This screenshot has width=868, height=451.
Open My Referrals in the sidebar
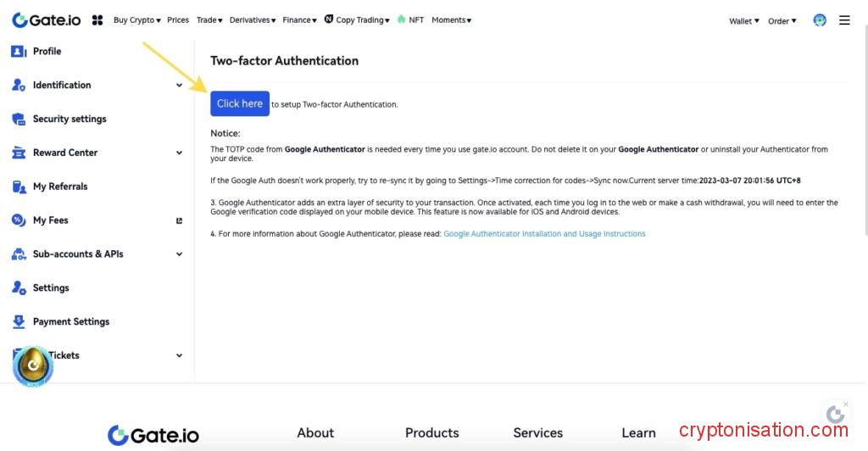point(59,187)
